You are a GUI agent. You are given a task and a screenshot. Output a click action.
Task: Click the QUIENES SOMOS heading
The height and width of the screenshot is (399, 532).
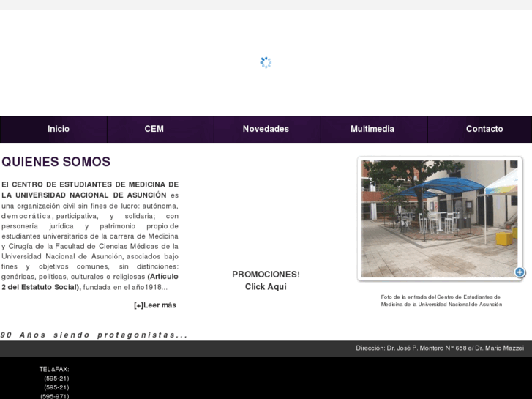click(56, 162)
